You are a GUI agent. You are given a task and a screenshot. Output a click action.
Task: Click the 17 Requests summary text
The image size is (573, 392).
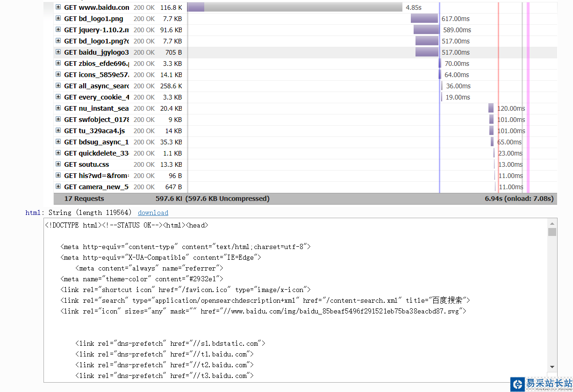point(84,199)
